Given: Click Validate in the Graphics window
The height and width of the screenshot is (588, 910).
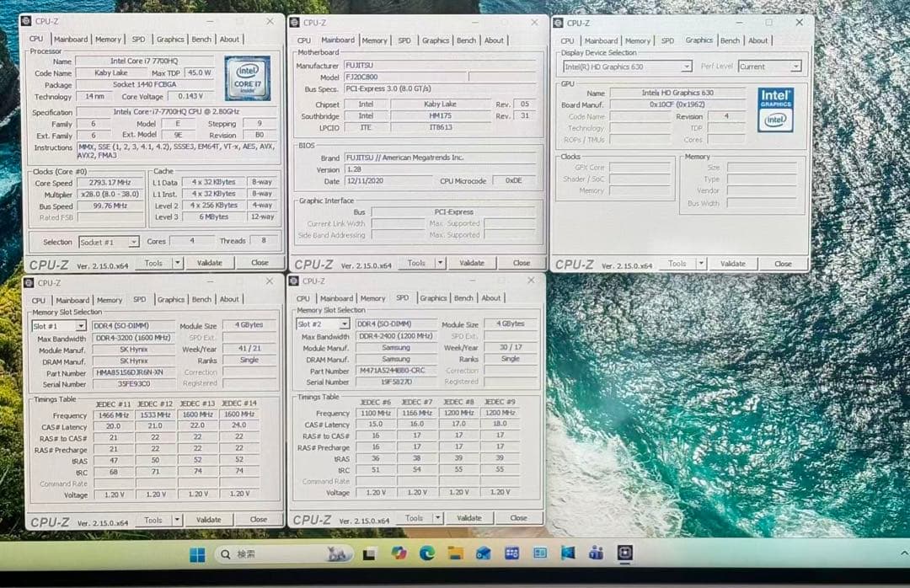Looking at the screenshot, I should (x=733, y=264).
